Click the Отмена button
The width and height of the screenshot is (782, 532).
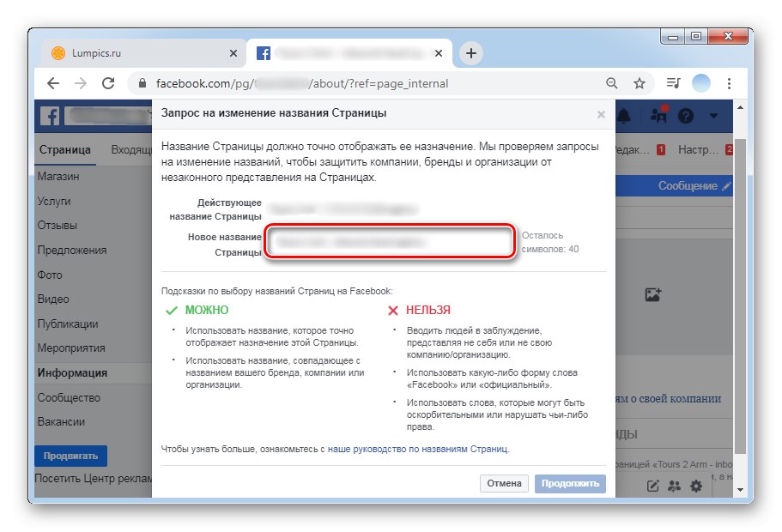(x=504, y=483)
